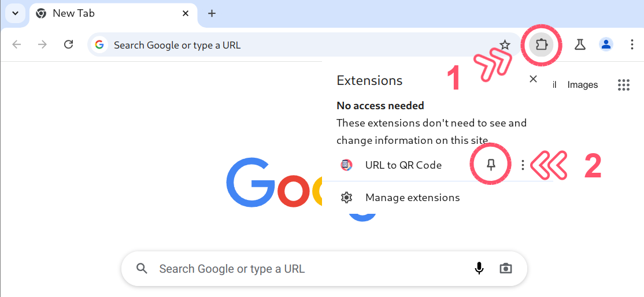Go forward to next page

(x=42, y=44)
